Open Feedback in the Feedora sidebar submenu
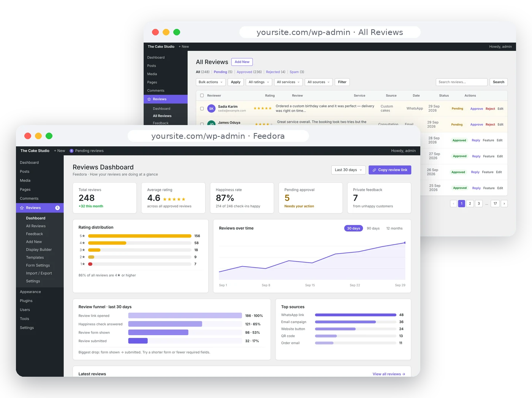 point(35,234)
